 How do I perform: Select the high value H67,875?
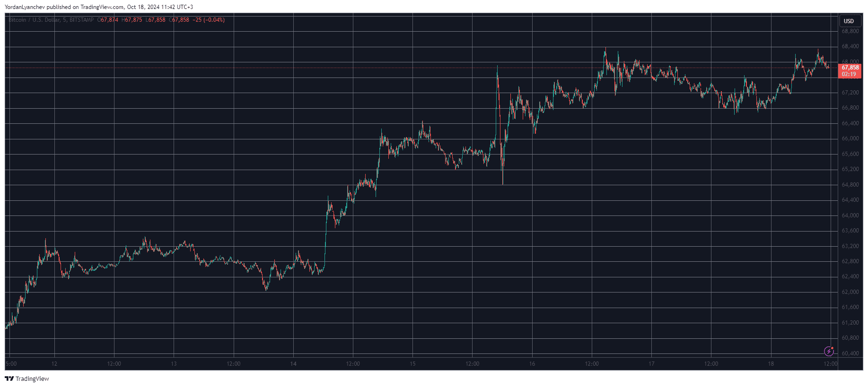point(132,20)
